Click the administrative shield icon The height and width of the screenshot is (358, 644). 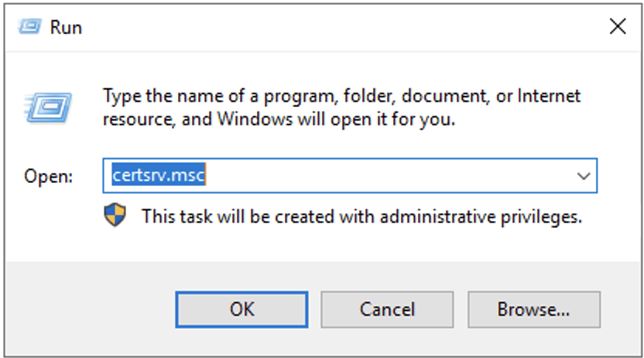115,215
